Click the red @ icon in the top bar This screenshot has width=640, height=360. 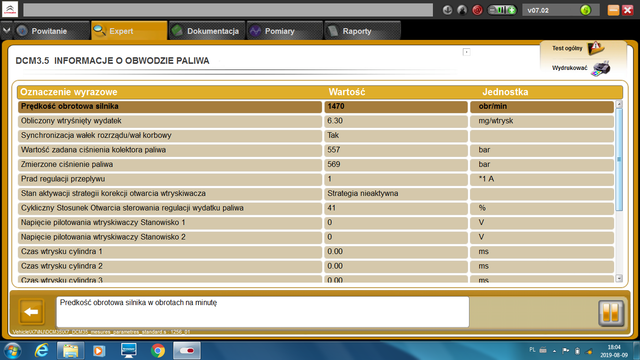point(477,10)
